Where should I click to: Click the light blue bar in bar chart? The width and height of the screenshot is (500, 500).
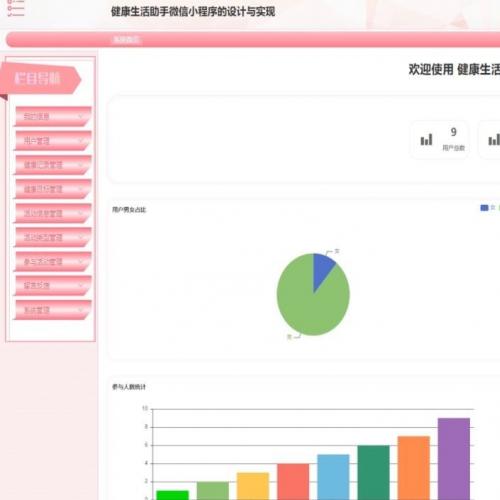click(x=333, y=477)
